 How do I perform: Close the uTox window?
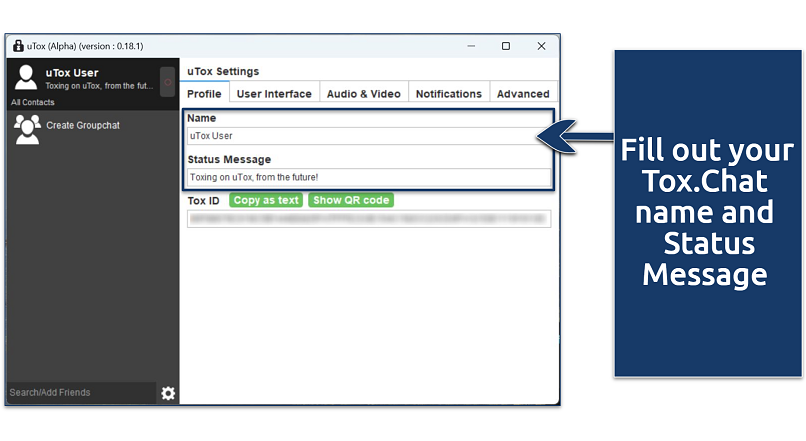[x=541, y=46]
